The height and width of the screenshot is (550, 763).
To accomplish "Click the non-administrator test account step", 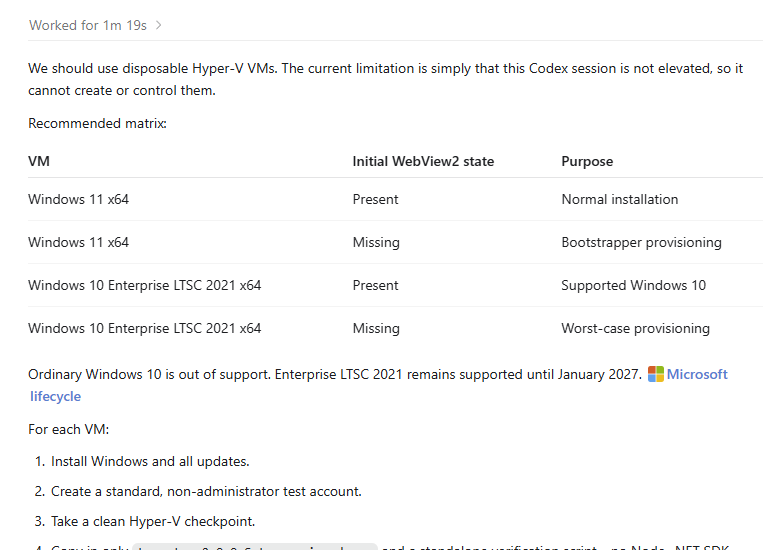I will (x=206, y=492).
